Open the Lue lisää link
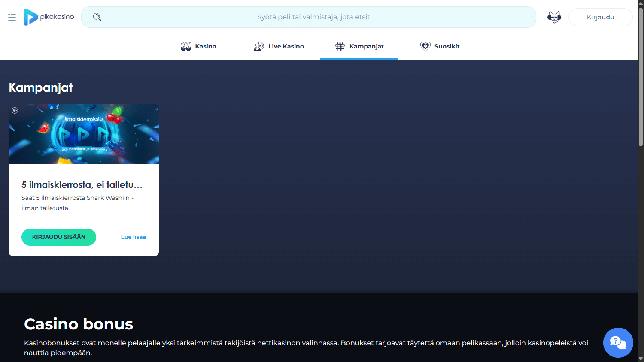This screenshot has width=644, height=362. [x=133, y=237]
